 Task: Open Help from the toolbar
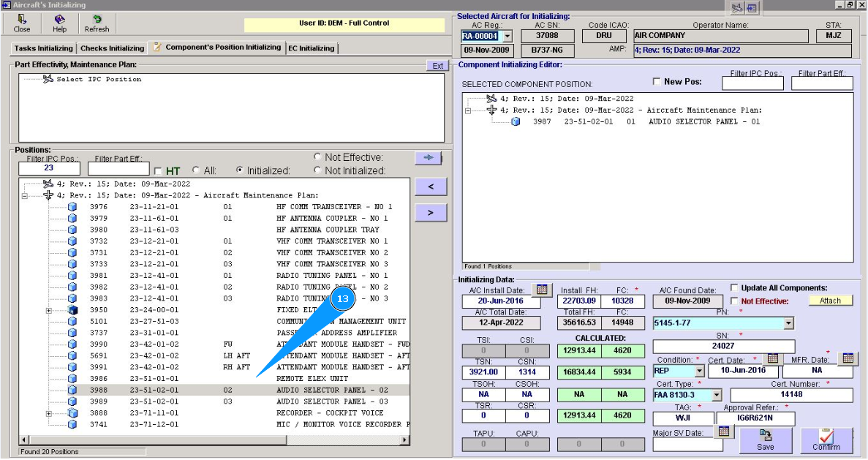point(59,20)
